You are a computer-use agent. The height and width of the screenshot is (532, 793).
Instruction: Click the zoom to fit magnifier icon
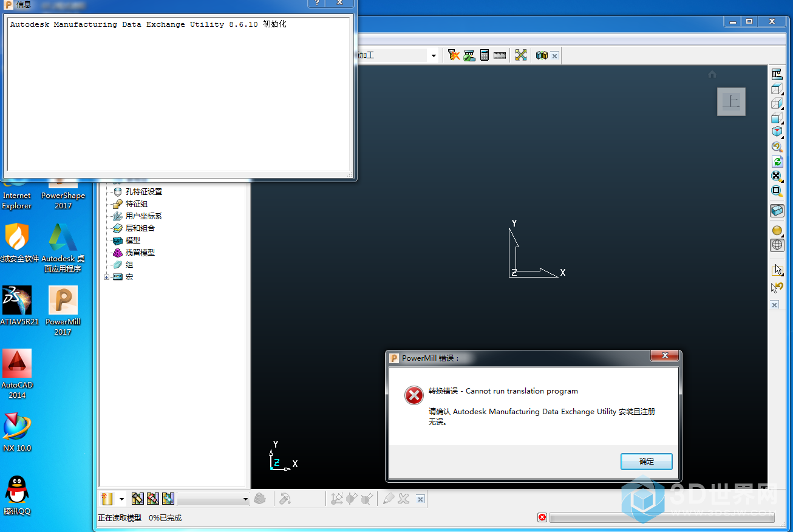(777, 176)
